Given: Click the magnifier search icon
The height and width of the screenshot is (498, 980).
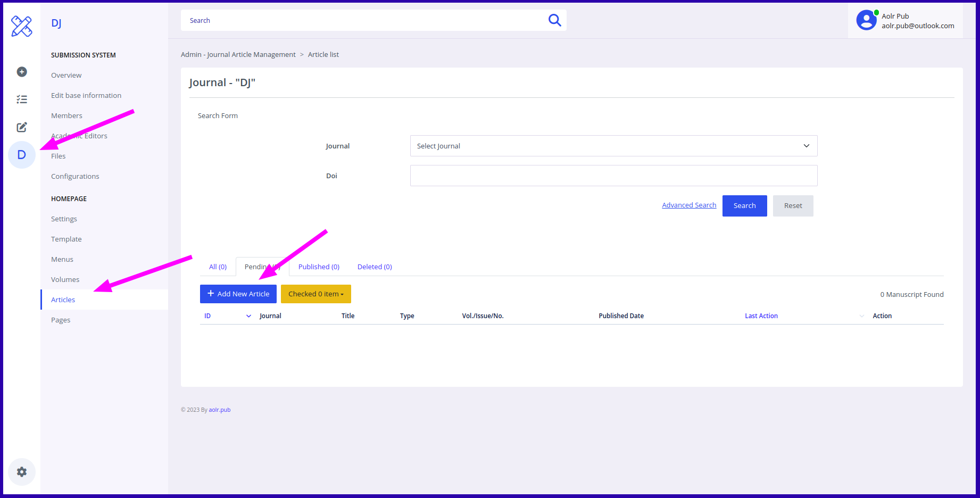Looking at the screenshot, I should (x=554, y=20).
